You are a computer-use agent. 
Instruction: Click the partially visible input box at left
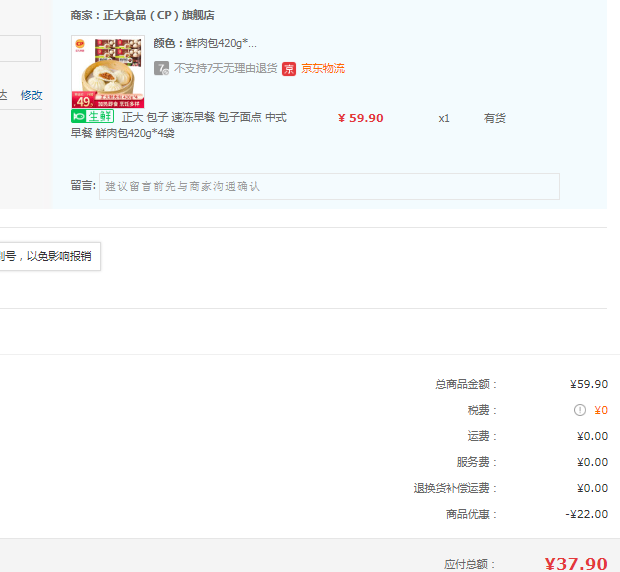click(20, 48)
